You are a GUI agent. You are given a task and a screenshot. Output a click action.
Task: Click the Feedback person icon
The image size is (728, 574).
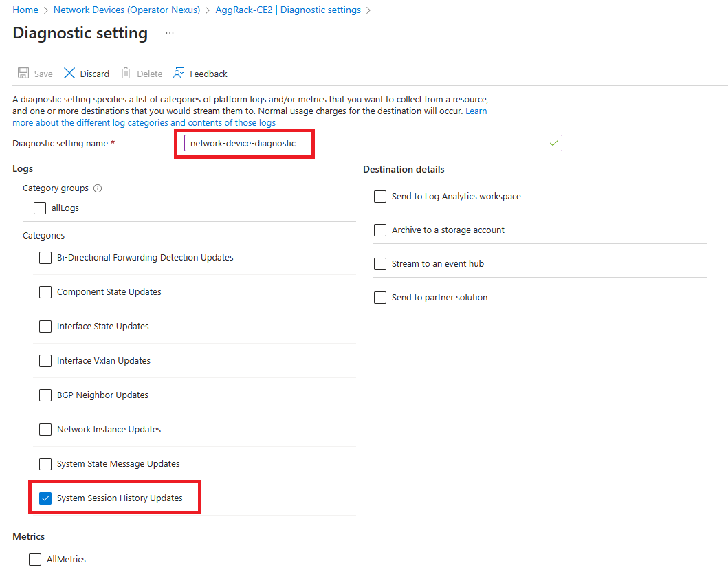click(x=179, y=74)
